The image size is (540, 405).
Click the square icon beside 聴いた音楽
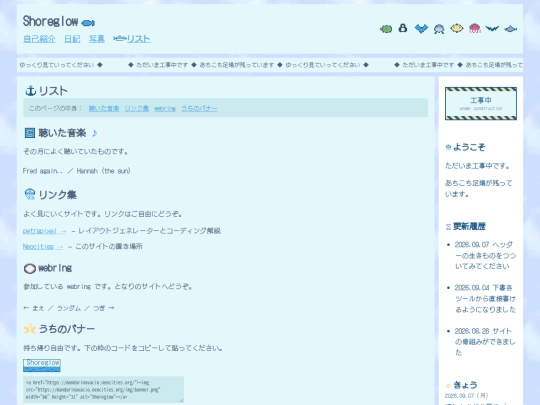point(30,133)
